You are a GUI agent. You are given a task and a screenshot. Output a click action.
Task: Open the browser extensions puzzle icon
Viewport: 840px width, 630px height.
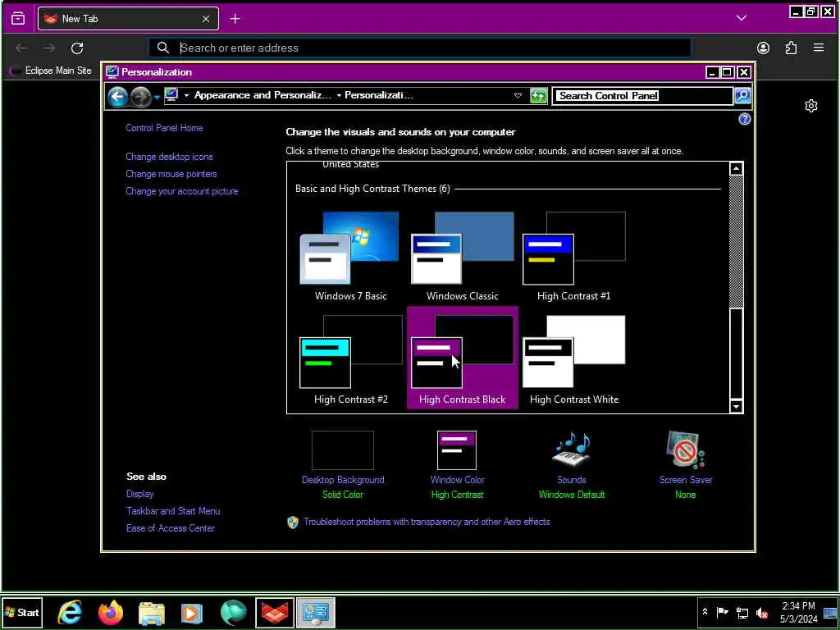click(792, 48)
